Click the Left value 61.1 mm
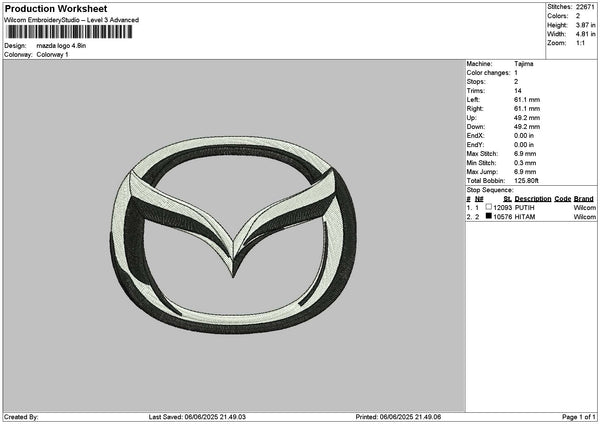The height and width of the screenshot is (424, 600). coord(527,100)
